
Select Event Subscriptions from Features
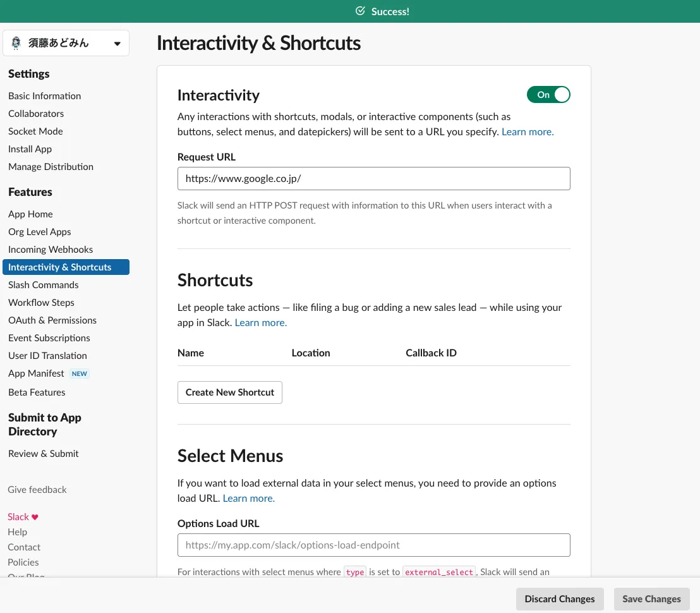coord(49,338)
